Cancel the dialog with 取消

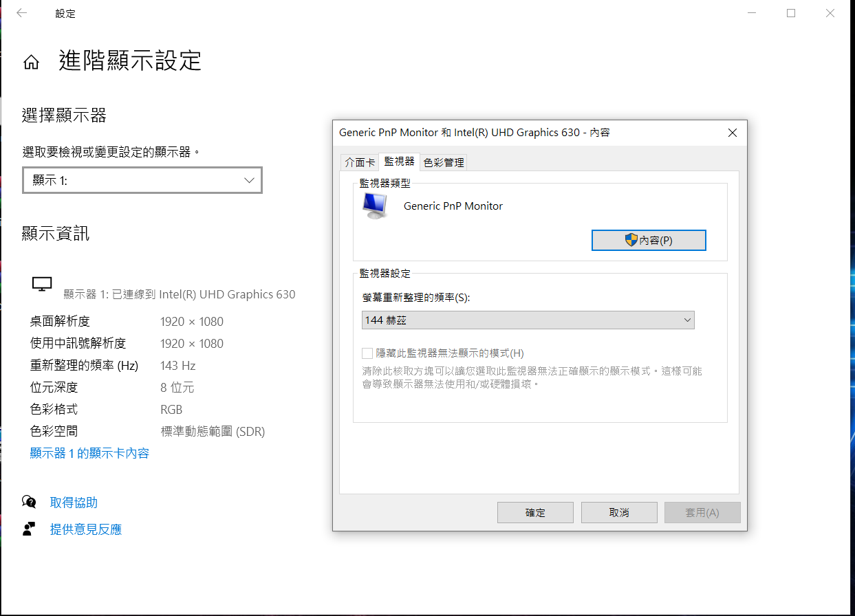click(619, 513)
